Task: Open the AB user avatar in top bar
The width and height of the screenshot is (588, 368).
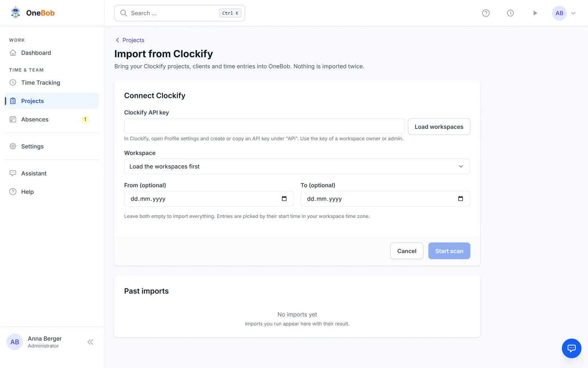Action: click(559, 13)
